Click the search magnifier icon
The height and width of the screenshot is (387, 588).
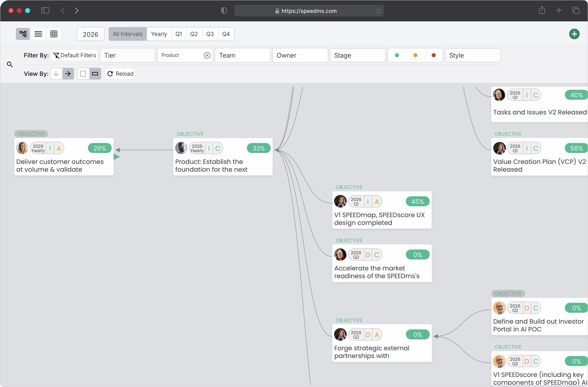10,64
